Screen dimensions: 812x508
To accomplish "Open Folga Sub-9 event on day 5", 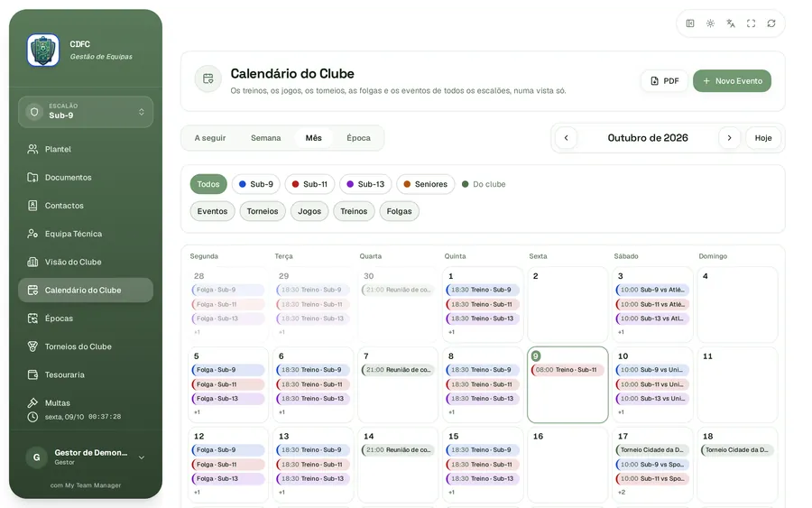I will [228, 370].
